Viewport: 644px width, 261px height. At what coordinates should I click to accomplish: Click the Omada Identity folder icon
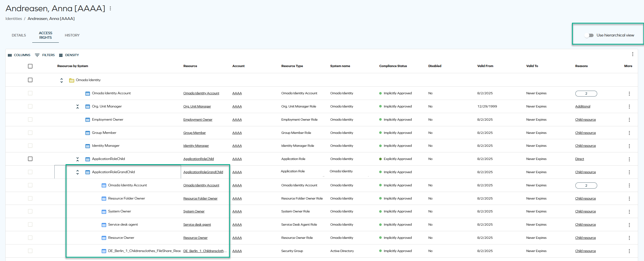(71, 80)
